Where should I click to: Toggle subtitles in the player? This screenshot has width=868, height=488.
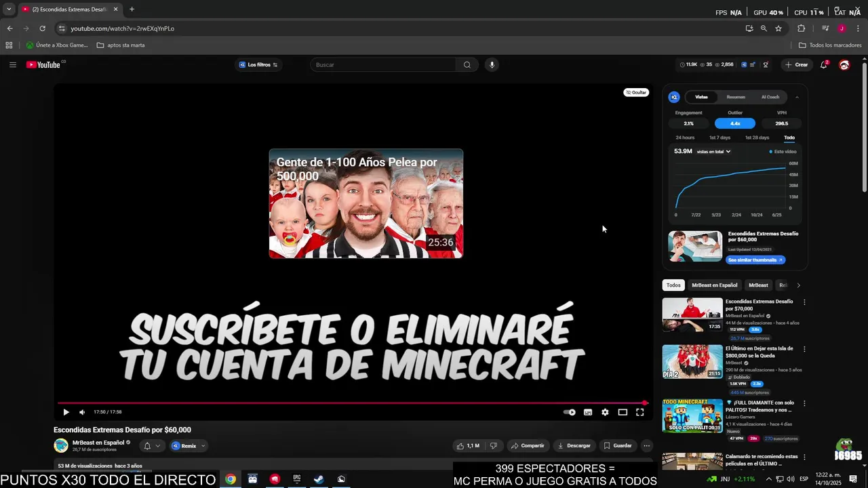588,412
